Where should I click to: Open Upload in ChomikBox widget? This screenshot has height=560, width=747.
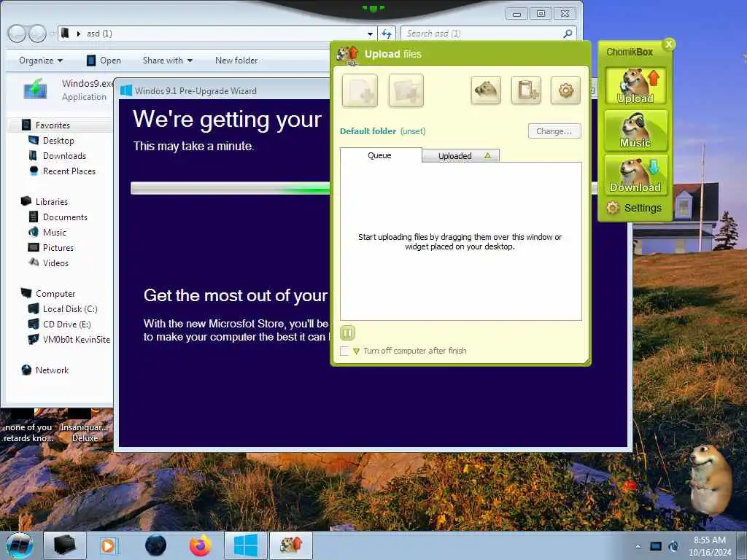635,86
